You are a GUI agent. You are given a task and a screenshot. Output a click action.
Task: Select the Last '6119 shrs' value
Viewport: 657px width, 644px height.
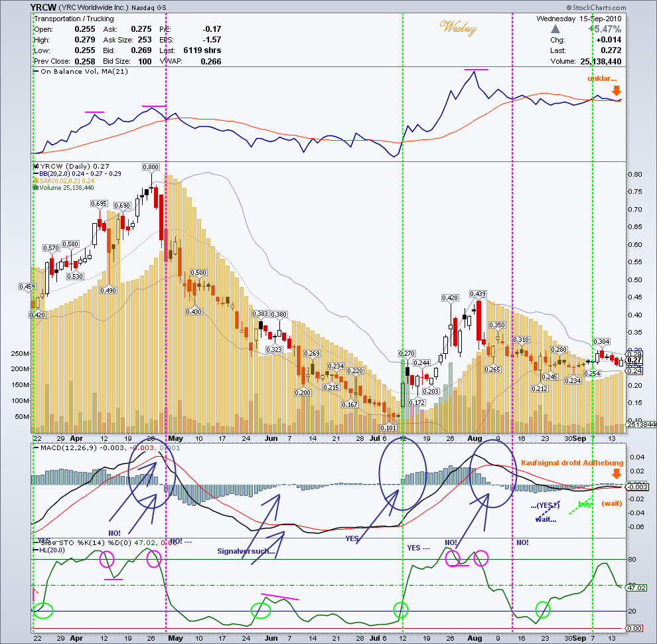(x=202, y=50)
